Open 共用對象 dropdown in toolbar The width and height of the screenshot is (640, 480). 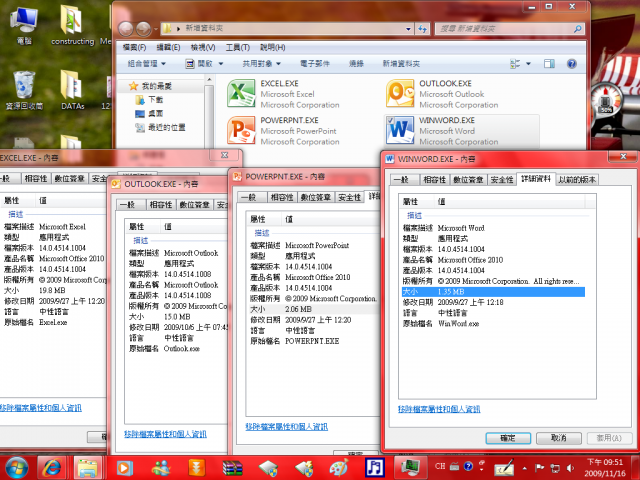(262, 64)
